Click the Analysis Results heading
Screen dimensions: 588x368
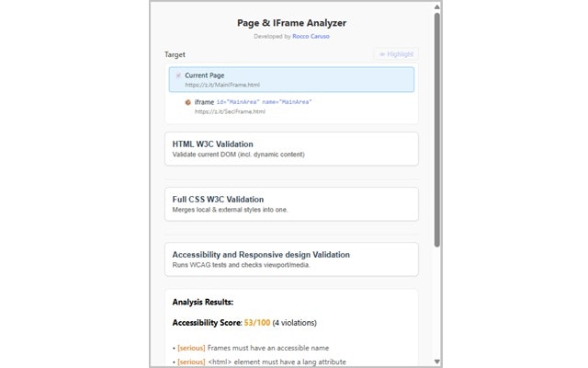(202, 302)
